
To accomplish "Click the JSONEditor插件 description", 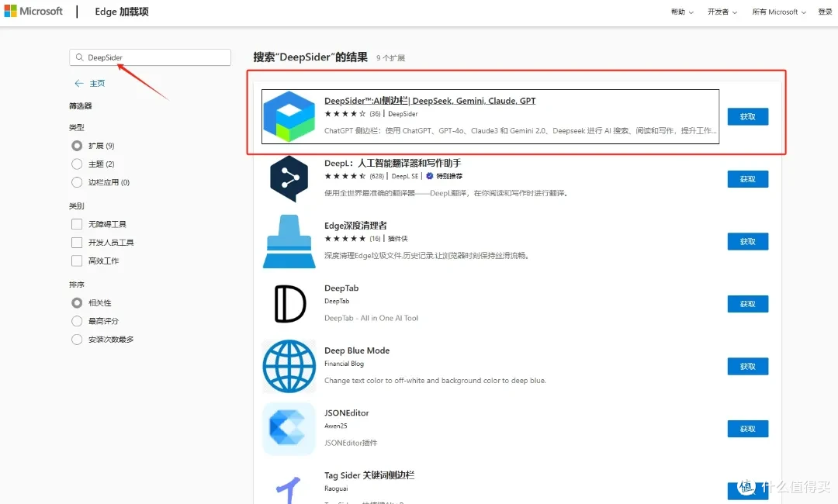I will tap(351, 444).
